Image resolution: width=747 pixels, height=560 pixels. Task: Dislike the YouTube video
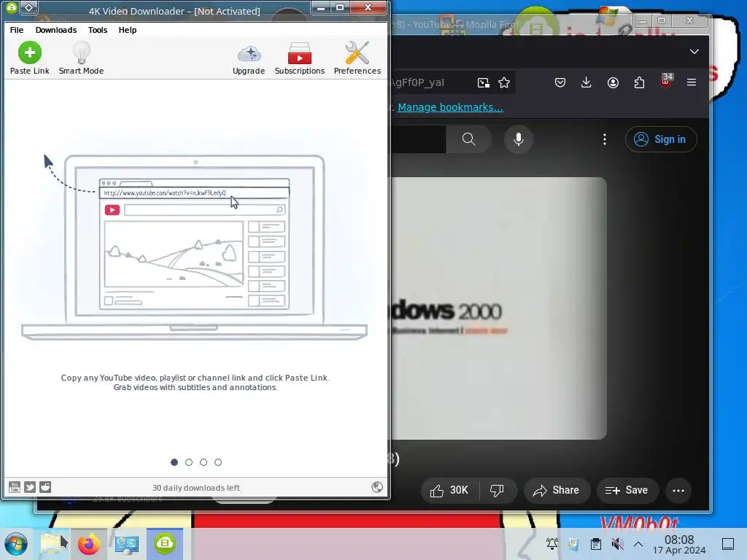[x=498, y=490]
